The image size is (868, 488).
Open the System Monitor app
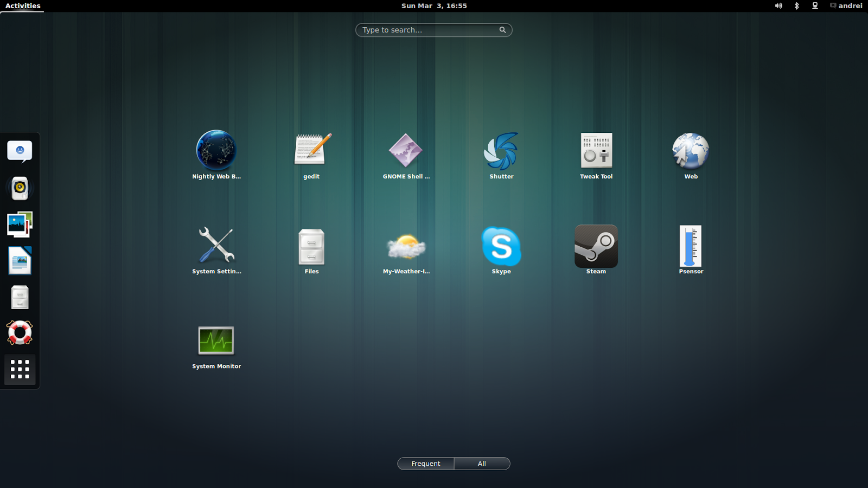[x=216, y=341]
